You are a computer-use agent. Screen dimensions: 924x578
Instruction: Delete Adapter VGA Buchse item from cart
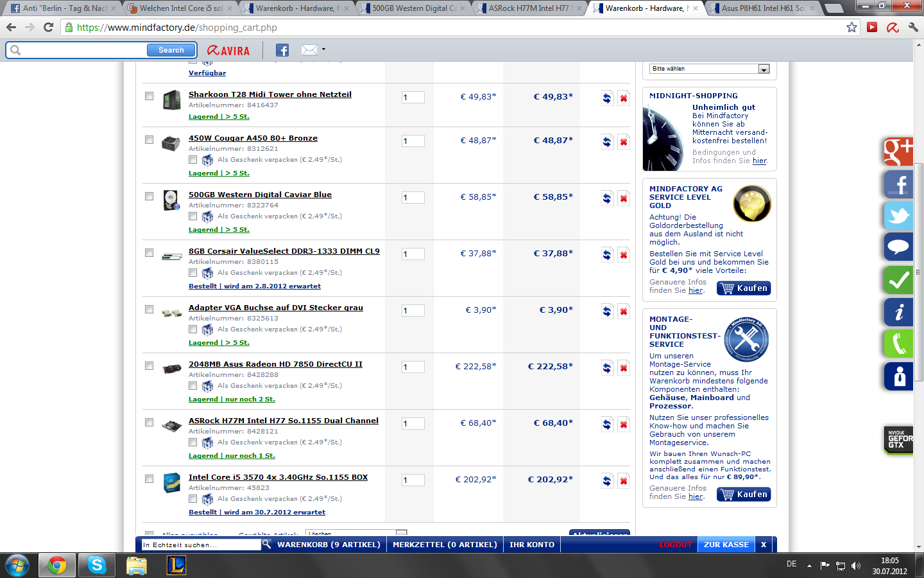(623, 311)
